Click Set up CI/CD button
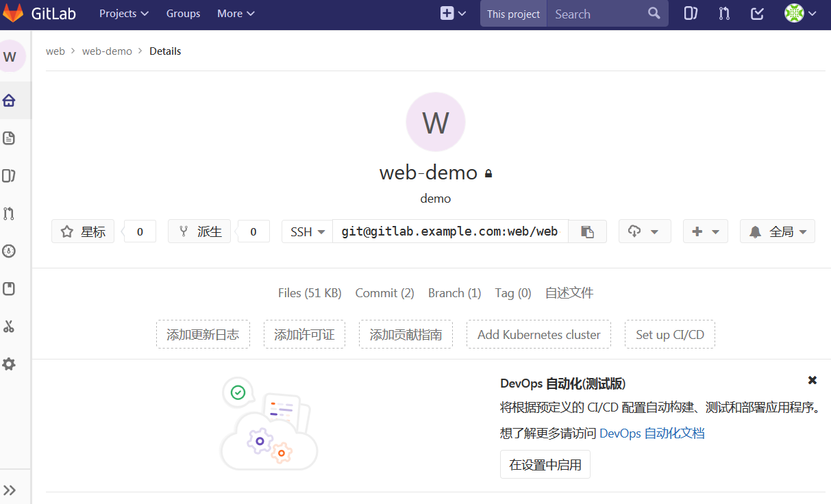The image size is (831, 504). pos(669,334)
